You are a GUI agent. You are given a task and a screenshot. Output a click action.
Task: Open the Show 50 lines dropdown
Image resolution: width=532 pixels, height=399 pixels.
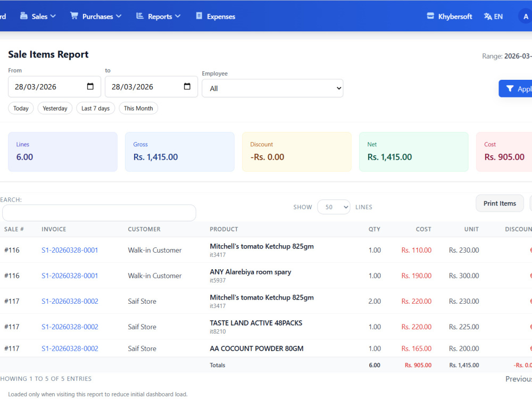(x=334, y=207)
